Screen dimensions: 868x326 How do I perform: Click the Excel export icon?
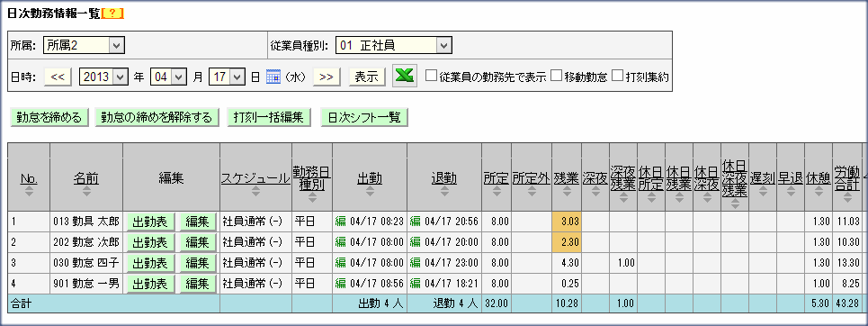coord(404,77)
